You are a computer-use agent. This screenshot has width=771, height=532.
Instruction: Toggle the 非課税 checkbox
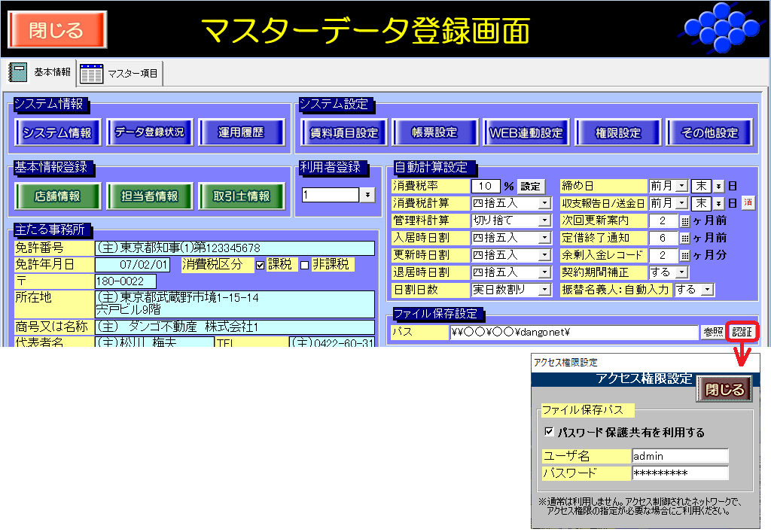point(305,265)
